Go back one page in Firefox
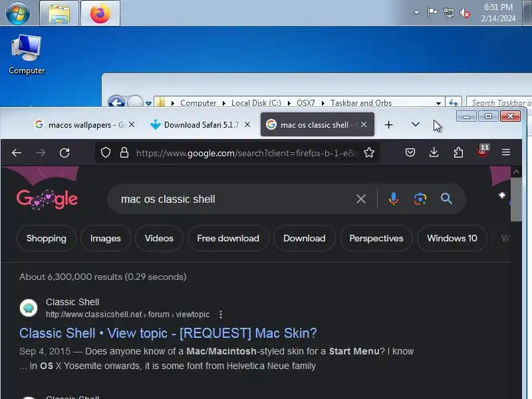This screenshot has width=532, height=399. 17,153
